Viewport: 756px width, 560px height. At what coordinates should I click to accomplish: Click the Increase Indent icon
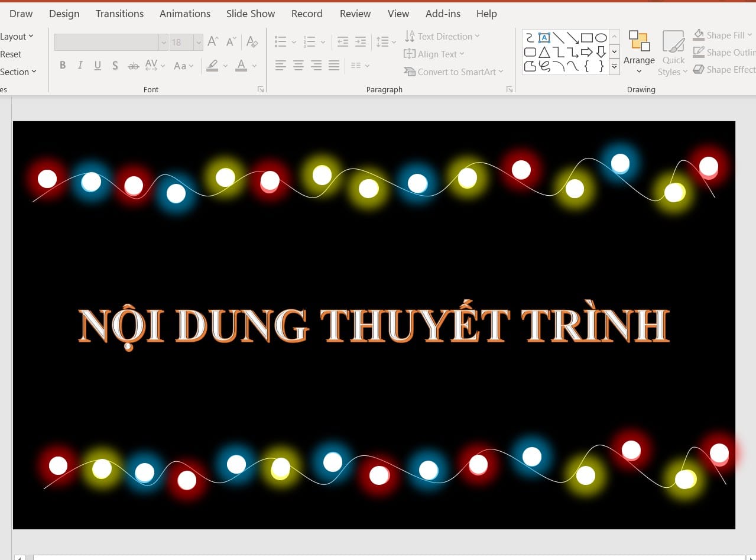coord(361,42)
